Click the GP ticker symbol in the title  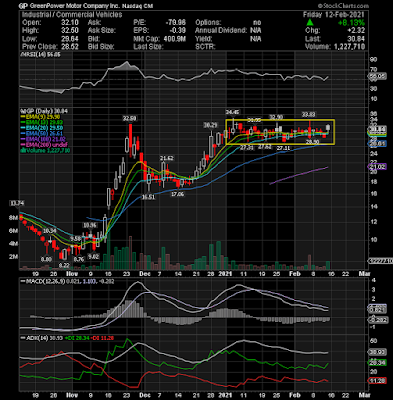click(x=23, y=6)
